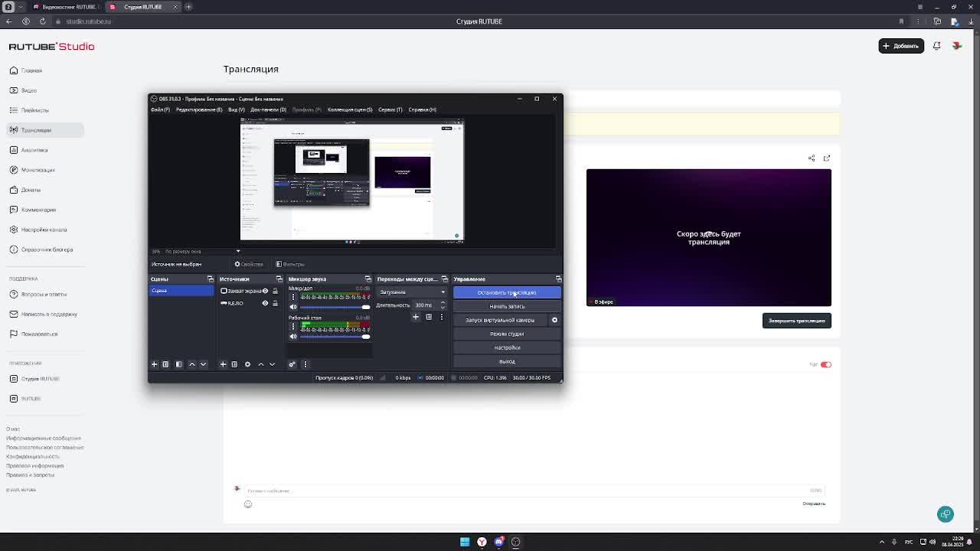Click Остановить трансляцию button
The width and height of the screenshot is (980, 551).
pos(507,292)
